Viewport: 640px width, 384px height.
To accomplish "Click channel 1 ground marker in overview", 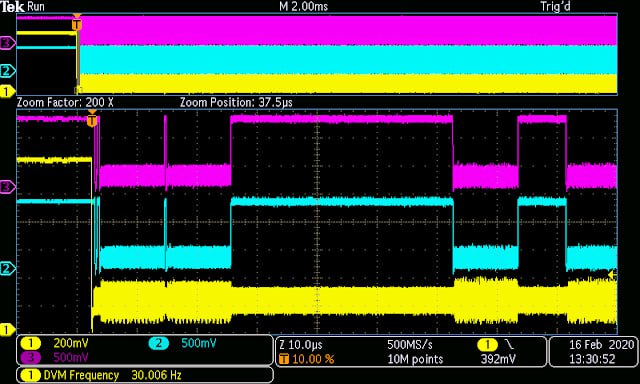I will click(x=7, y=91).
